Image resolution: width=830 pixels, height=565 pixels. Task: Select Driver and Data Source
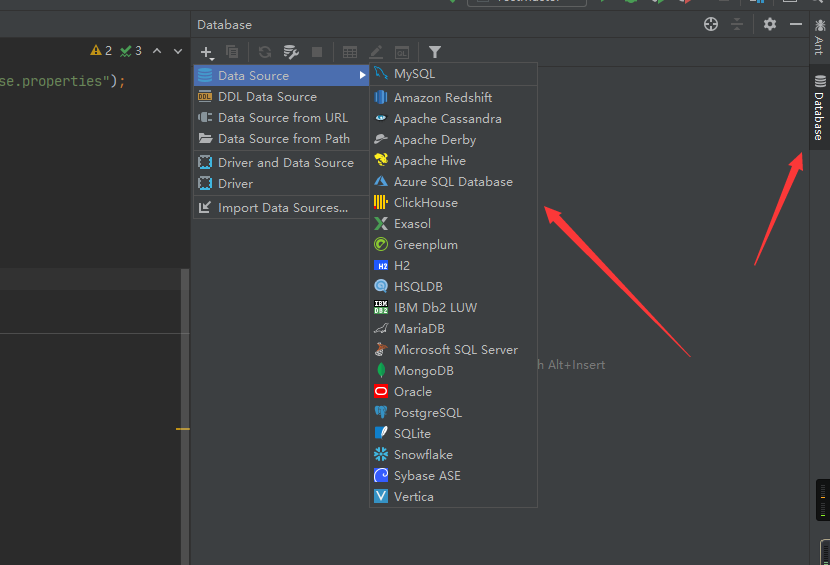coord(282,163)
